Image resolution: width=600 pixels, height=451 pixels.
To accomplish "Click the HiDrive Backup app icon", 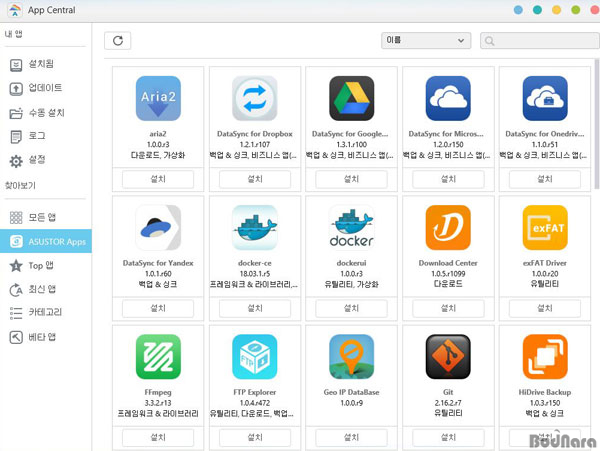I will tap(544, 357).
